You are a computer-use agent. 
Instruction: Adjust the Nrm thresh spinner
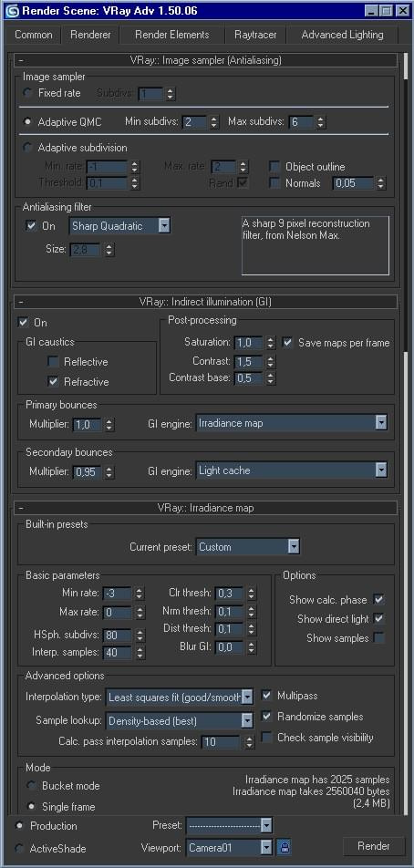pos(252,611)
